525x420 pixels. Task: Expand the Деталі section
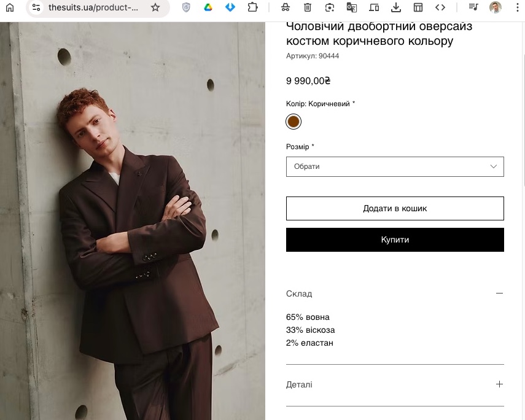pyautogui.click(x=499, y=384)
